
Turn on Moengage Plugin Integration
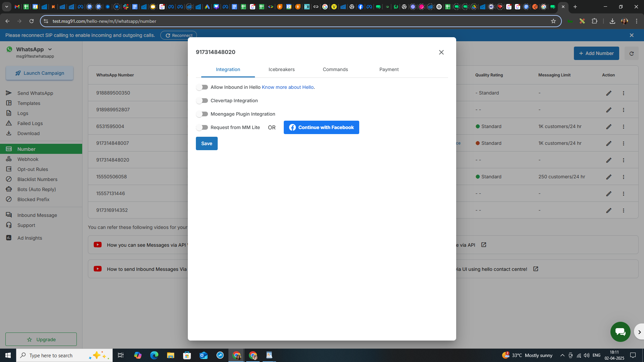point(202,114)
